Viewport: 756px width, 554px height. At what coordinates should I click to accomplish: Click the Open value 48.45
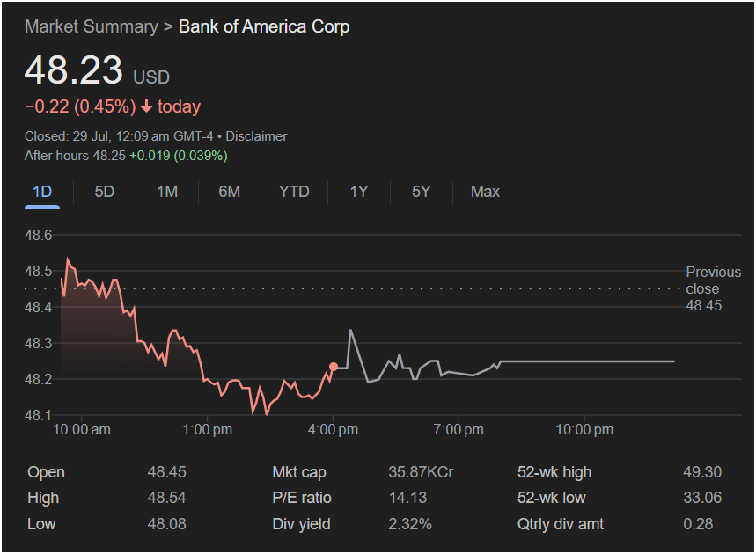click(x=166, y=472)
